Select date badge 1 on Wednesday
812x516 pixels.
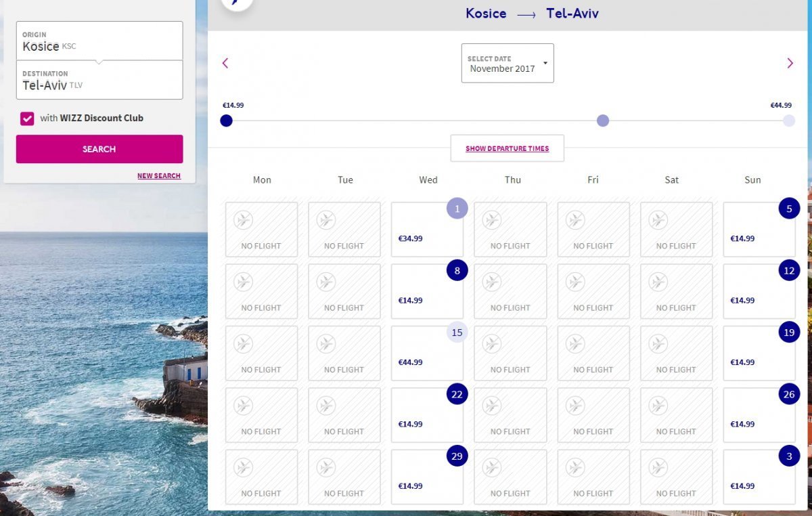457,209
